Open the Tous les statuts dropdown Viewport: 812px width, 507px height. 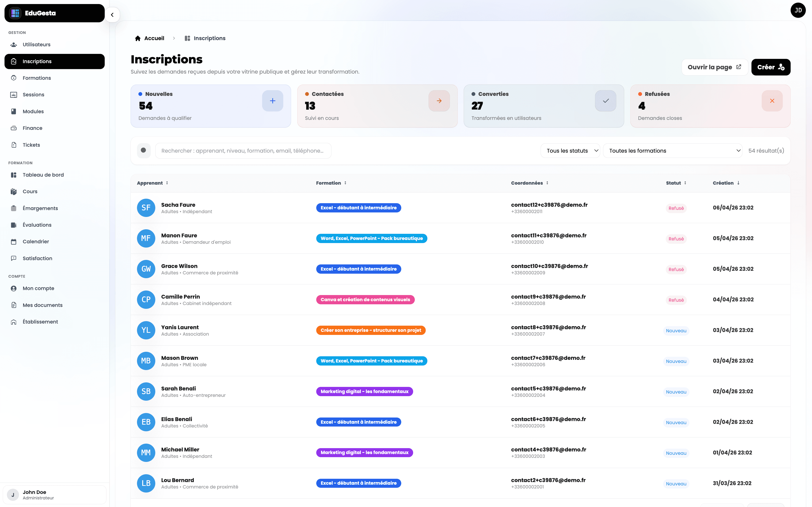(x=570, y=150)
